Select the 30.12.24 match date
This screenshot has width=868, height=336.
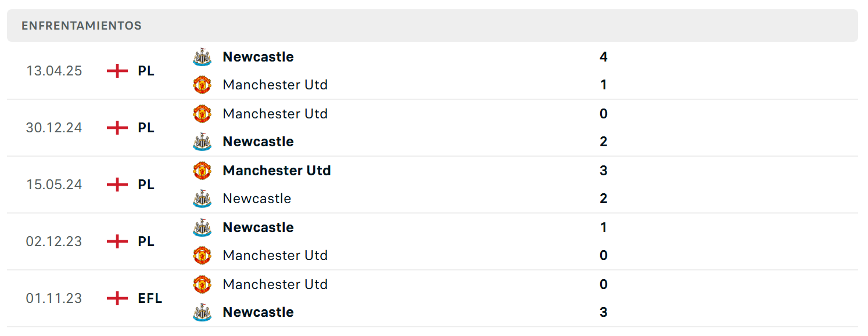pos(54,128)
